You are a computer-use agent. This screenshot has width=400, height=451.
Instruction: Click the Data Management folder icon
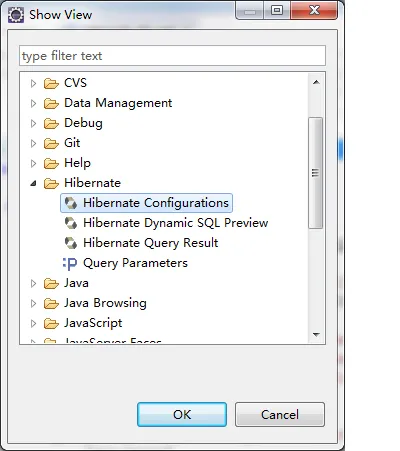(51, 103)
